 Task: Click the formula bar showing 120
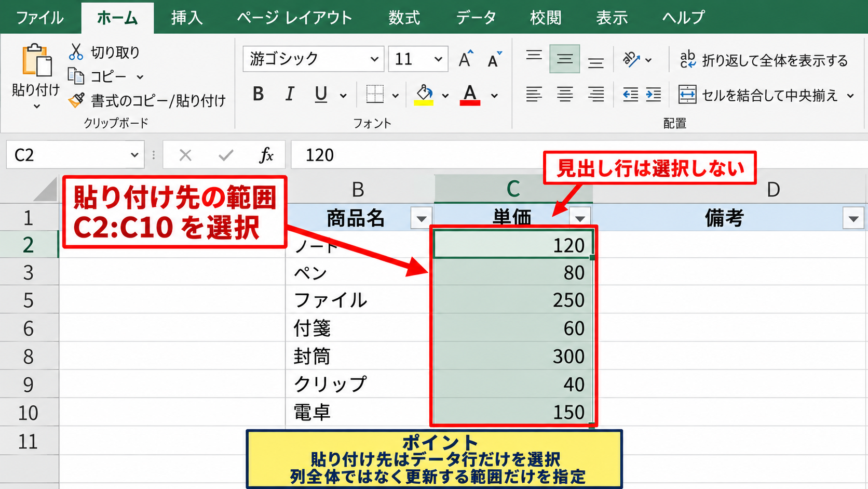pos(579,155)
